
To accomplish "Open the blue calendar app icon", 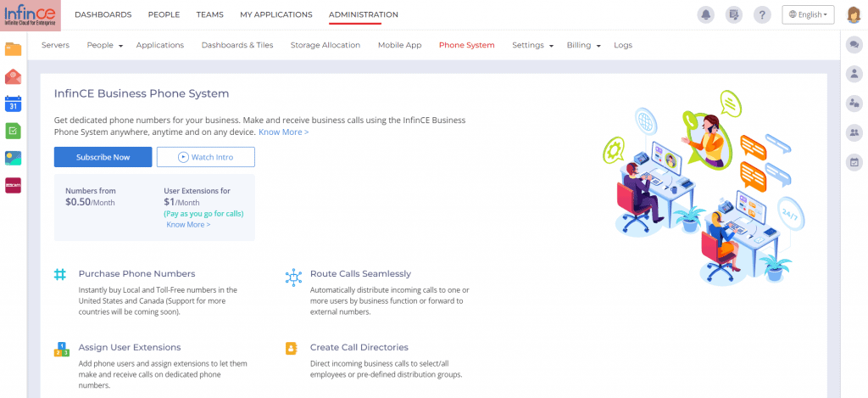I will (x=13, y=104).
